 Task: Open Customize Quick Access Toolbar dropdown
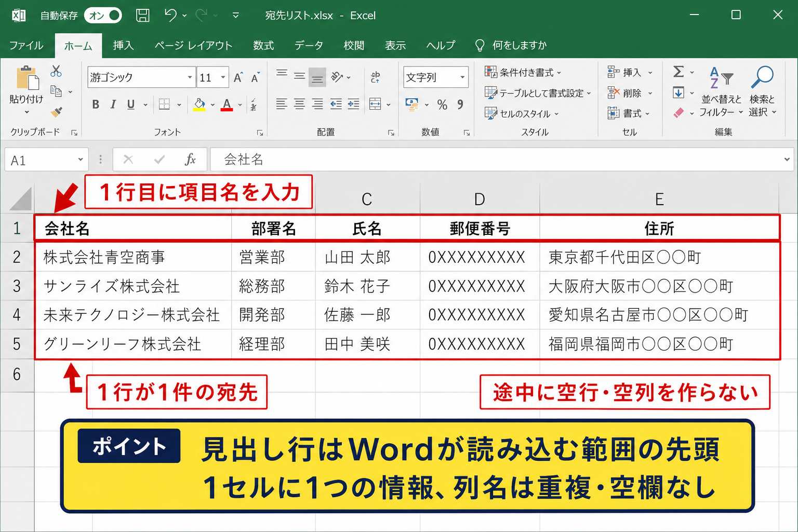(235, 16)
